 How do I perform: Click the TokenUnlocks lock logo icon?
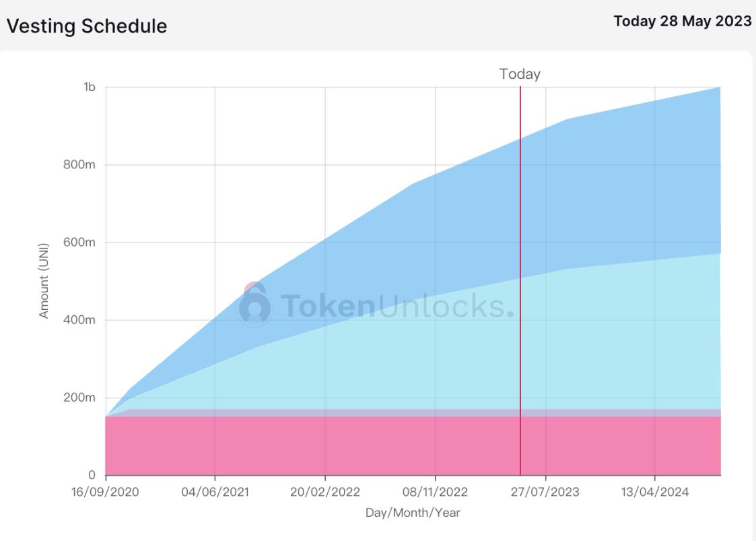click(x=255, y=306)
